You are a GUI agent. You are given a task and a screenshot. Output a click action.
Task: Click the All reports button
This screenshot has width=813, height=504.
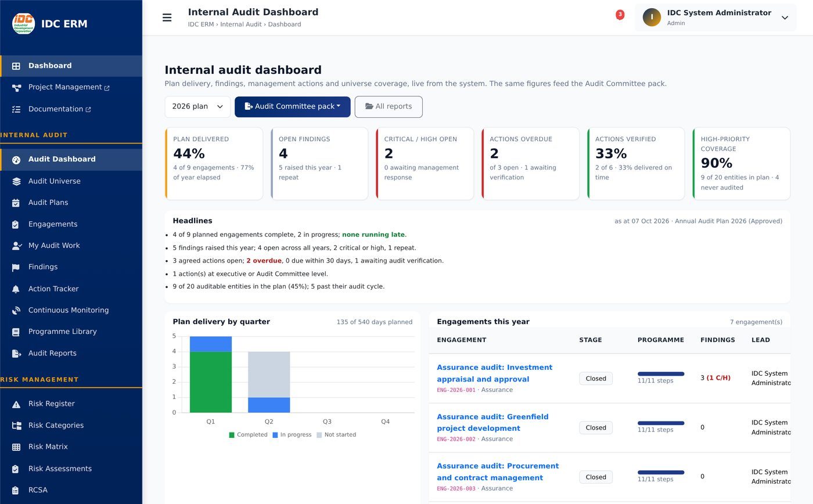tap(388, 107)
